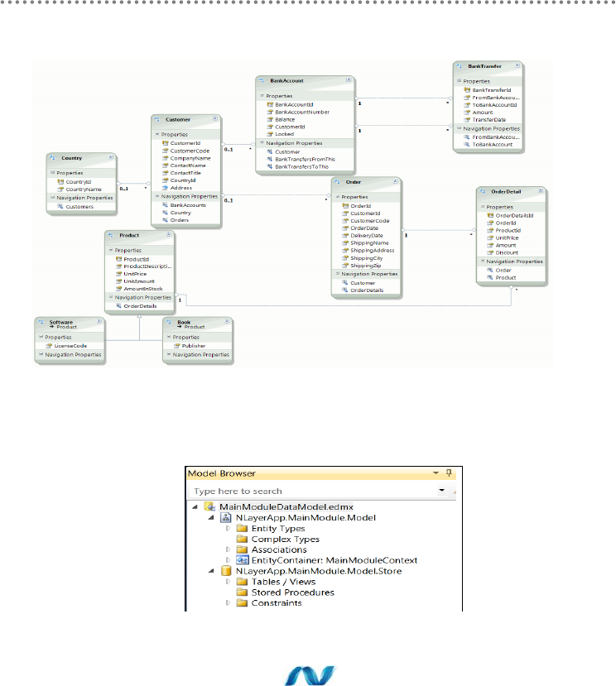The width and height of the screenshot is (616, 686).
Task: Click the Book entity header icon
Action: tap(169, 322)
